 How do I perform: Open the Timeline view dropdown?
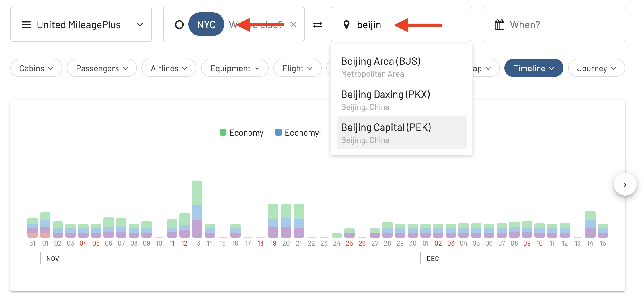coord(534,68)
